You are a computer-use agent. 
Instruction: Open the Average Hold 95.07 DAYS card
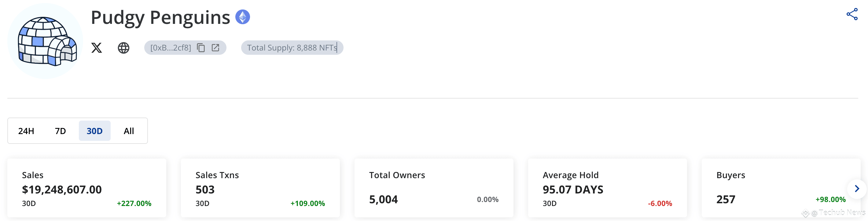(607, 188)
